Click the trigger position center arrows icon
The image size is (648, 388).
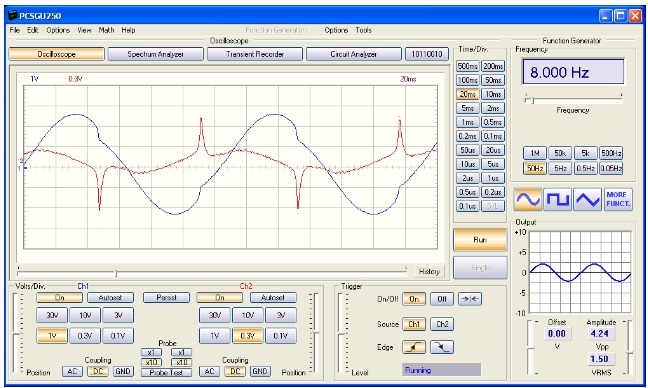point(469,299)
